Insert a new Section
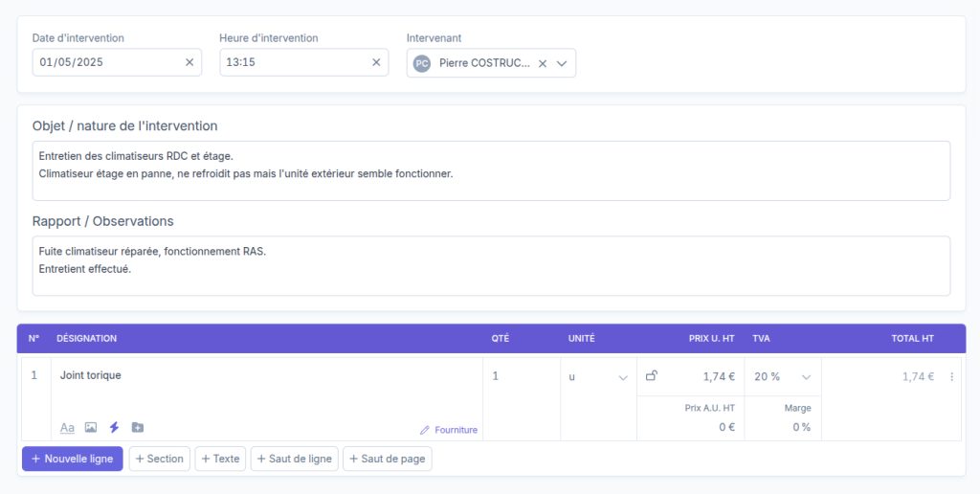This screenshot has height=494, width=980. pos(160,459)
